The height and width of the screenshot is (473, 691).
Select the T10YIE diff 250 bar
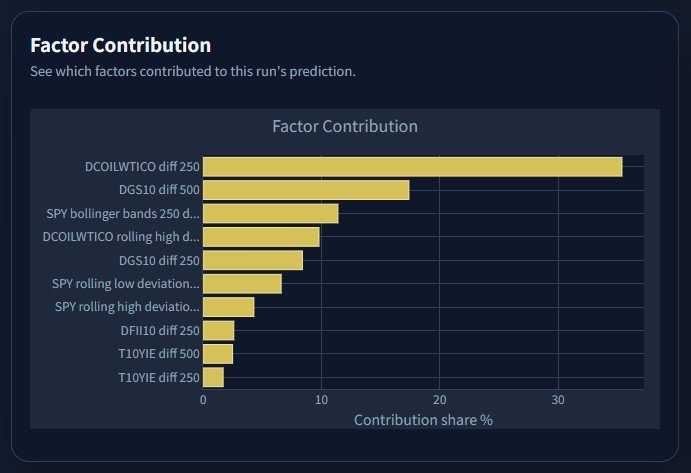coord(213,377)
